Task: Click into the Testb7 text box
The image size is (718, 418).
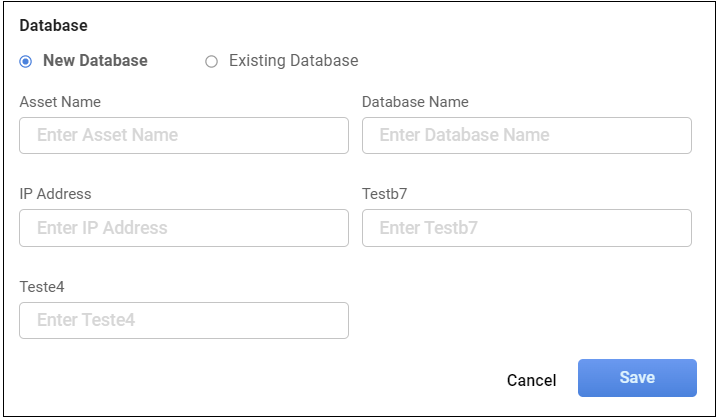Action: pos(526,228)
